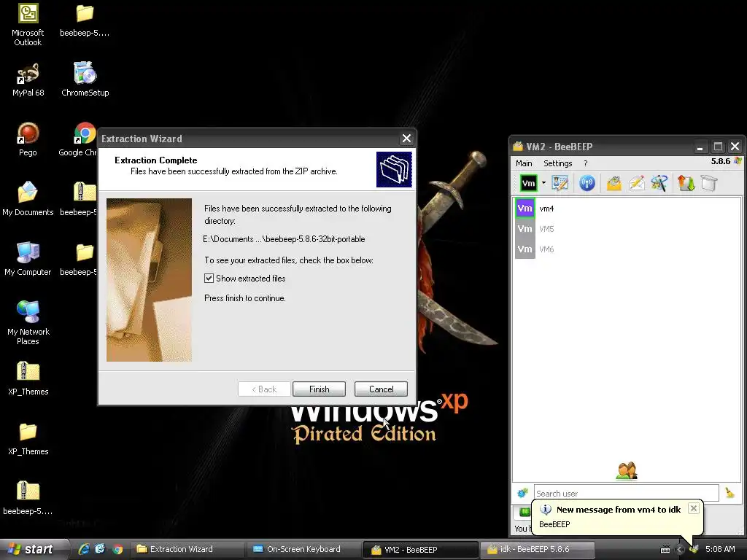
Task: Click the flag icon next to version 5.8.6
Action: coord(738,161)
